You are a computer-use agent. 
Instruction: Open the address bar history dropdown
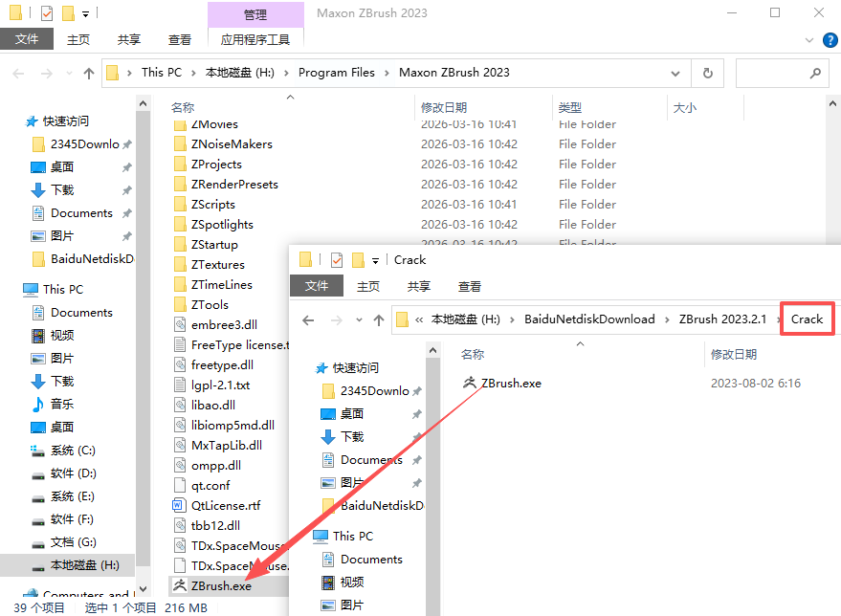pyautogui.click(x=675, y=74)
